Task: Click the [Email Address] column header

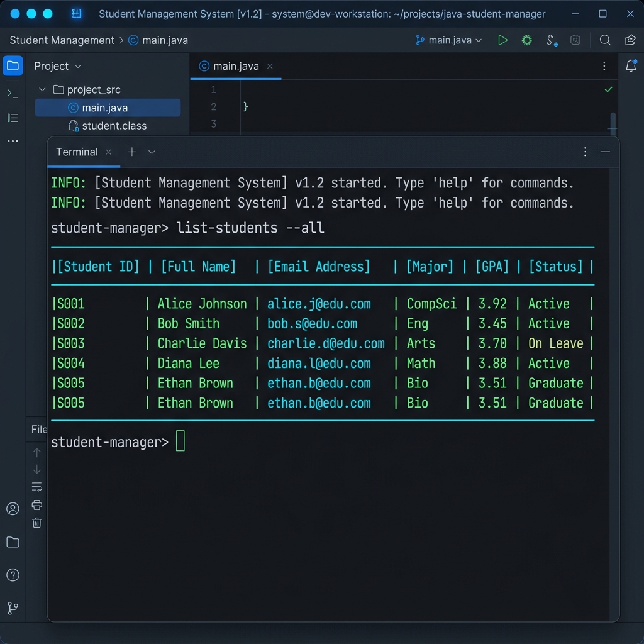Action: (x=319, y=267)
